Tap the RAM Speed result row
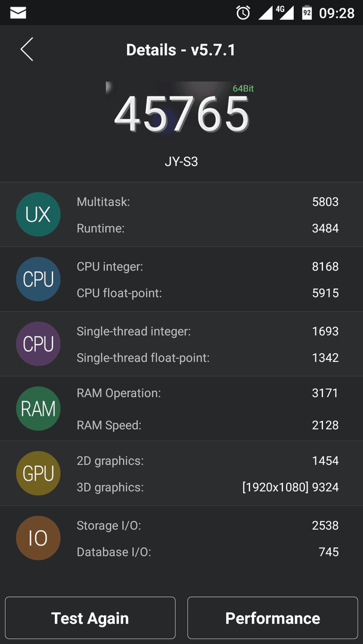363x644 pixels. (208, 426)
